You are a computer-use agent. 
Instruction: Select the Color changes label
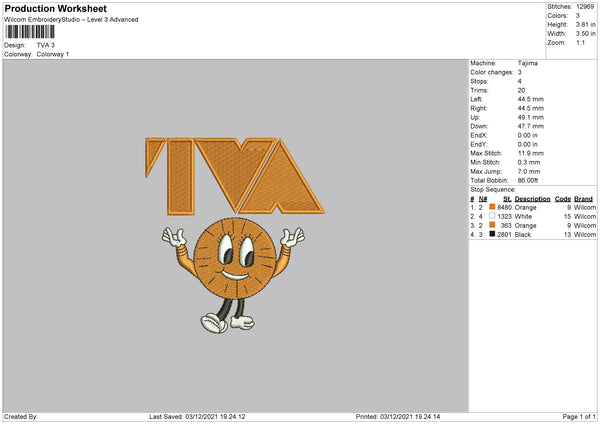tap(492, 72)
